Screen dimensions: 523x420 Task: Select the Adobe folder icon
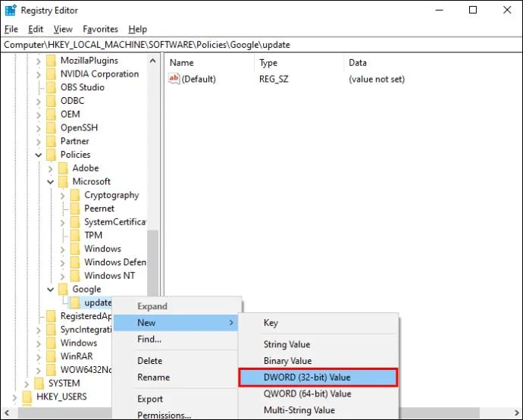[63, 168]
